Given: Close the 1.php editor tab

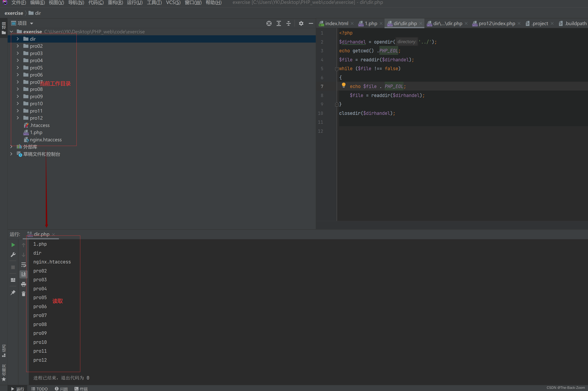Looking at the screenshot, I should [381, 23].
